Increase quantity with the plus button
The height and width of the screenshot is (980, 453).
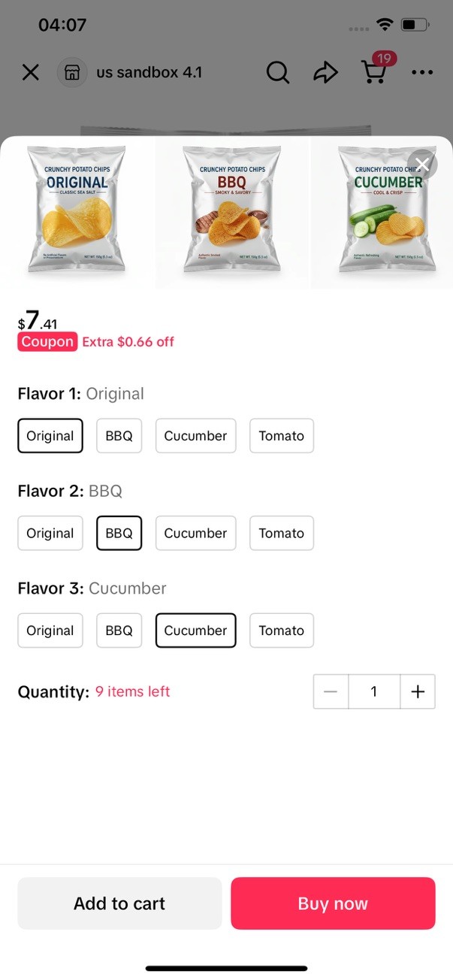pyautogui.click(x=418, y=691)
